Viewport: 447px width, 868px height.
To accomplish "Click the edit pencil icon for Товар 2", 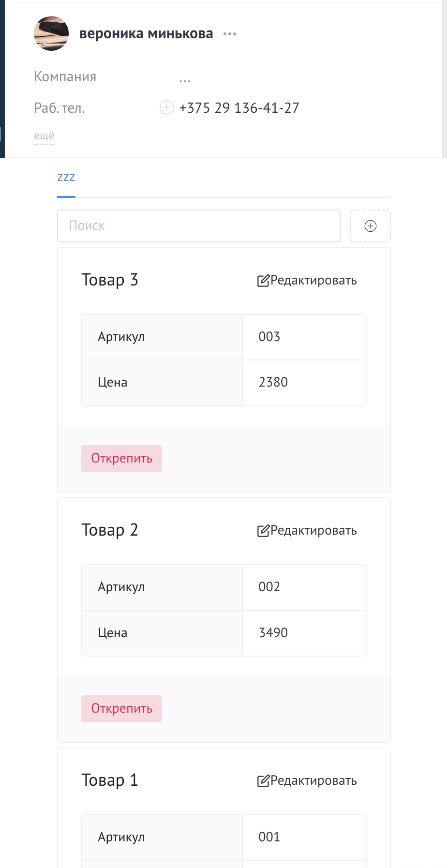I will click(x=263, y=531).
